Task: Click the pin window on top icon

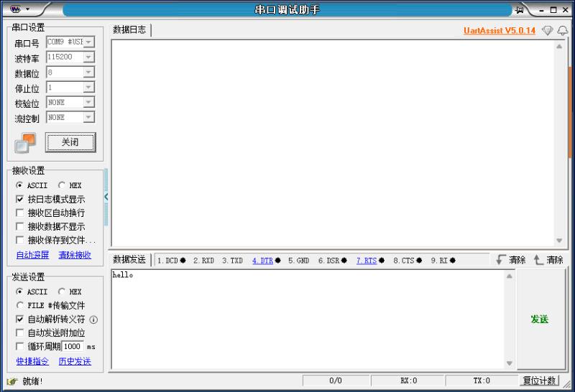Action: [x=520, y=9]
